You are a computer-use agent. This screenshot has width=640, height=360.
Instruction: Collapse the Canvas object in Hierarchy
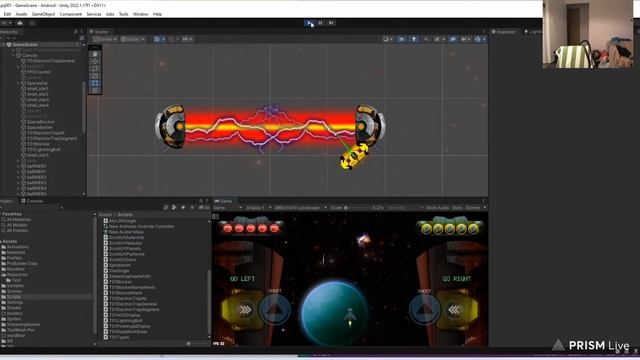(13, 55)
